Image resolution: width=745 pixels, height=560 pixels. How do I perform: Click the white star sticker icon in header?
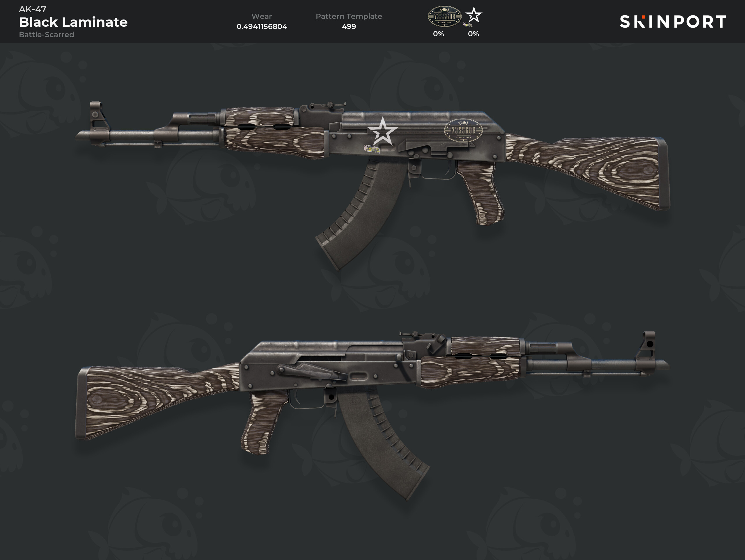tap(473, 15)
